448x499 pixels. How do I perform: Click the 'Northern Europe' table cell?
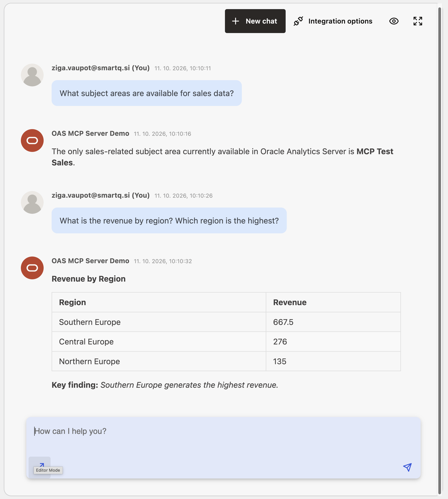coord(159,361)
